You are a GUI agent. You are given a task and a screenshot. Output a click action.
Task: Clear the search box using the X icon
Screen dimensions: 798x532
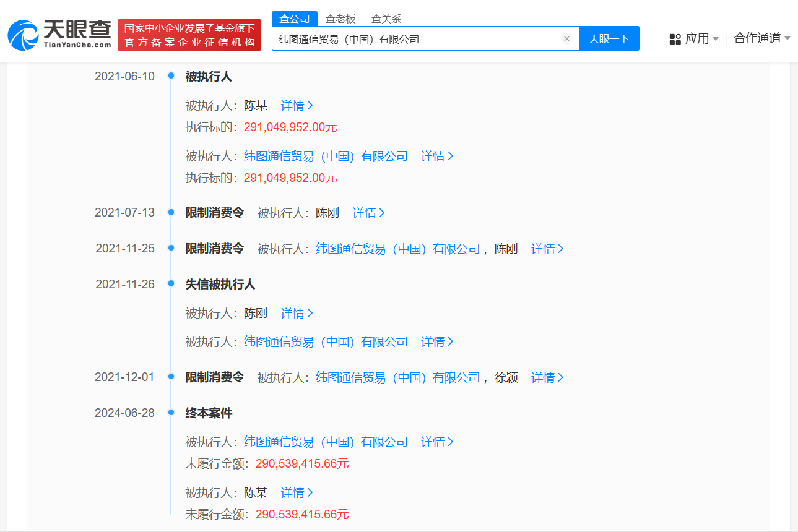566,38
